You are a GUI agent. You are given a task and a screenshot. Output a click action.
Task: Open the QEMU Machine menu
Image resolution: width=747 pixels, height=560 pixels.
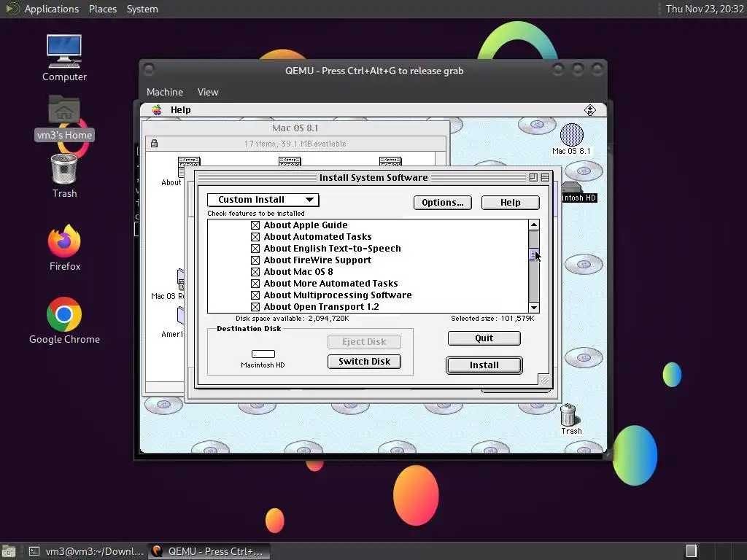pyautogui.click(x=165, y=92)
